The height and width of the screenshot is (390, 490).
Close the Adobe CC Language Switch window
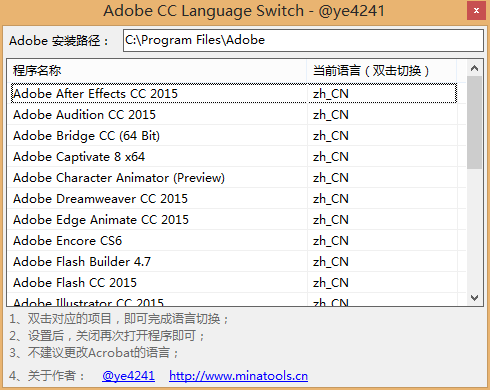(x=476, y=11)
